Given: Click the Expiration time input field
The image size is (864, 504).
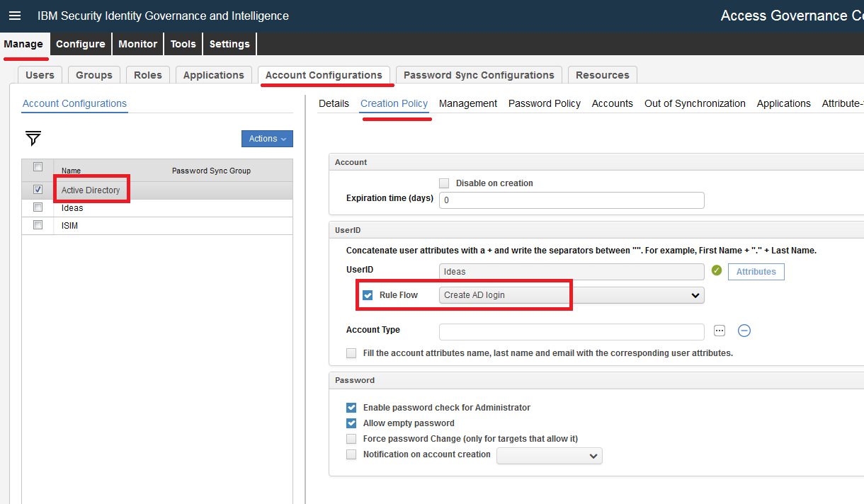Looking at the screenshot, I should [x=572, y=200].
